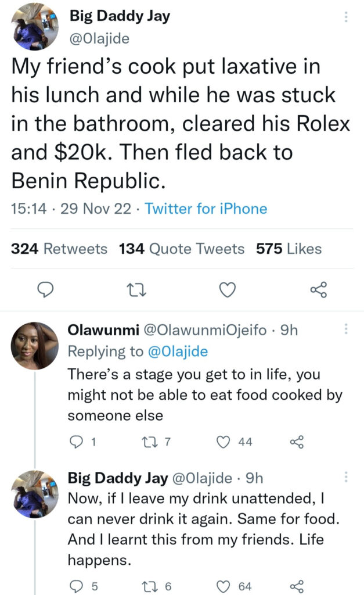364x595 pixels.
Task: Reply to Olawunmi's comment
Action: tap(75, 442)
